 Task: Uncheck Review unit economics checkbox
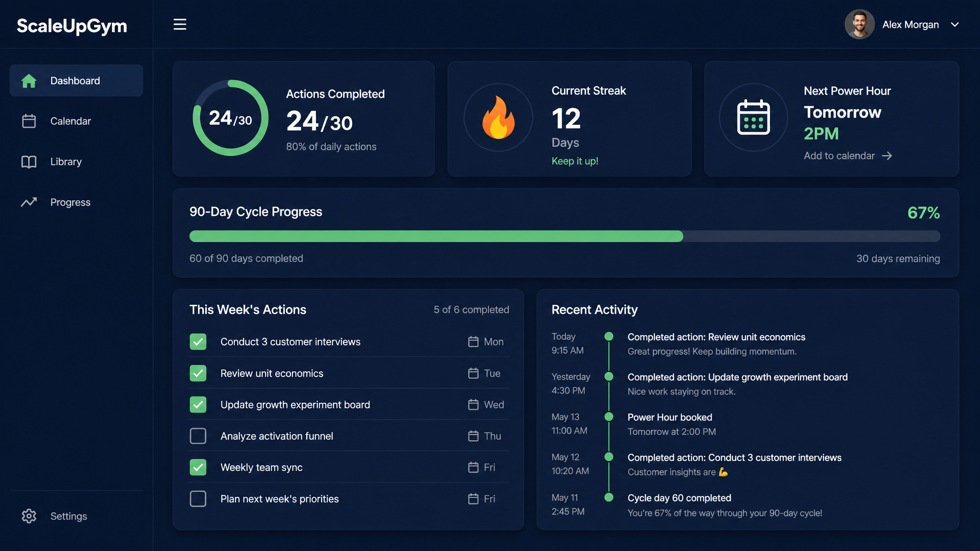pyautogui.click(x=198, y=373)
